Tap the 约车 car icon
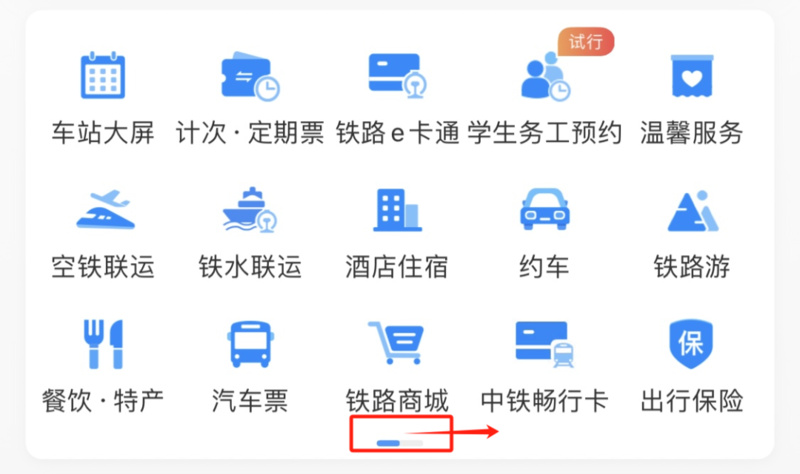800x474 pixels. click(x=545, y=209)
